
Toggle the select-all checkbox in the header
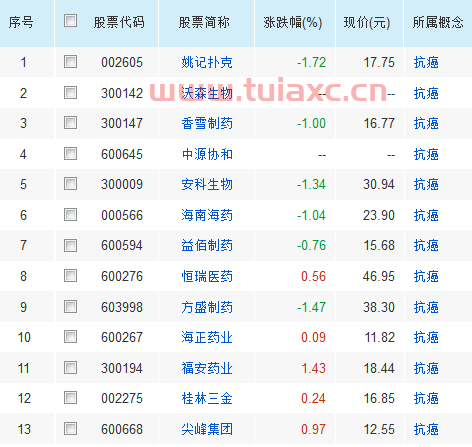[70, 21]
